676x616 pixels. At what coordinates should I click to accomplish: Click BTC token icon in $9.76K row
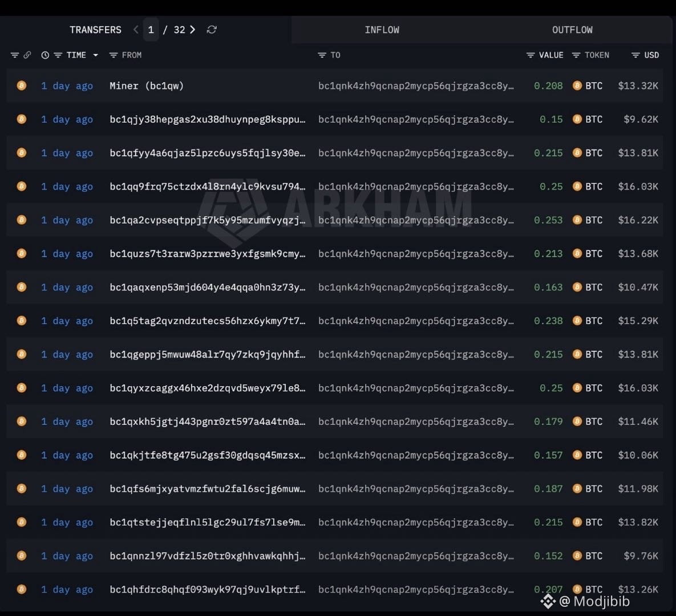click(577, 556)
